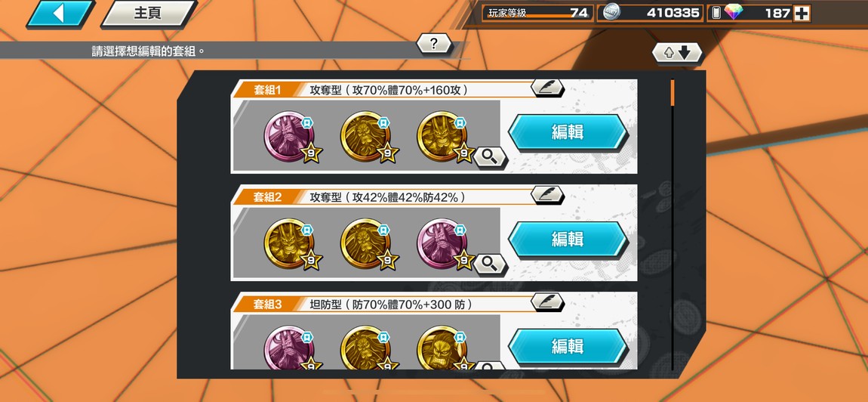Select the first gold medal in 套組2
Image resolution: width=868 pixels, height=402 pixels.
pyautogui.click(x=290, y=243)
